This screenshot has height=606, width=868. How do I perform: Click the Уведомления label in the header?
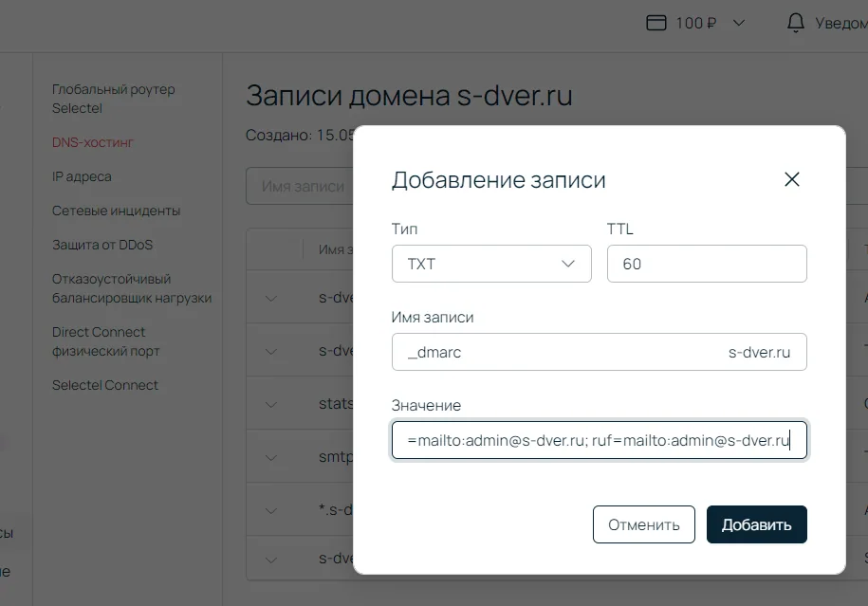point(841,24)
